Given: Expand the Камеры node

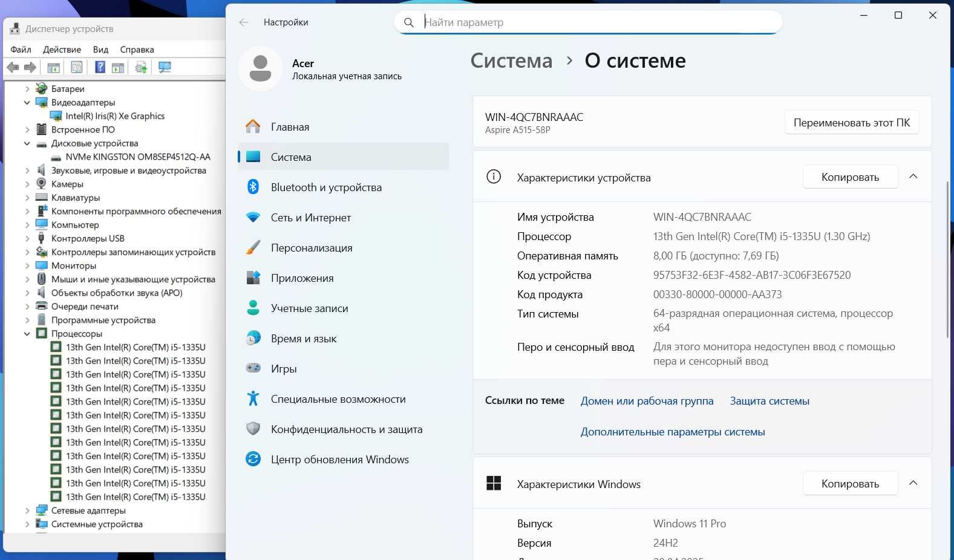Looking at the screenshot, I should (x=27, y=184).
